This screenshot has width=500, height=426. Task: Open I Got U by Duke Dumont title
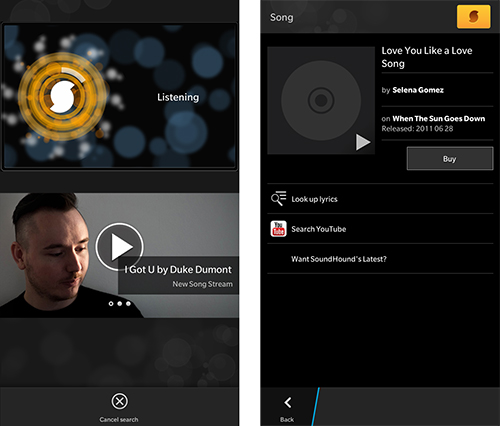pos(178,269)
